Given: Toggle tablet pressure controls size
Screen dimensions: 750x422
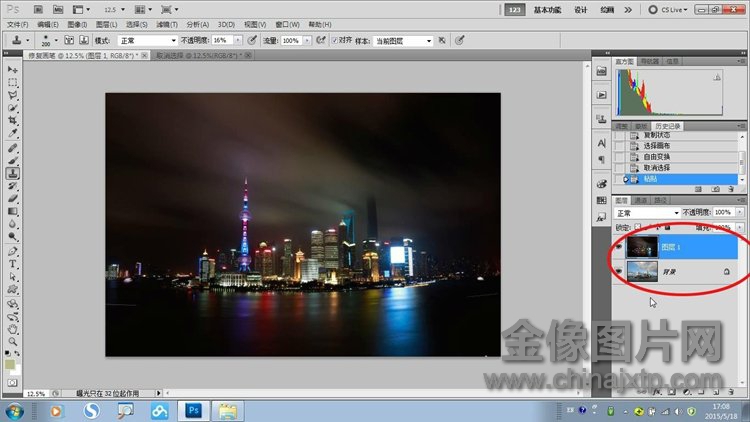Looking at the screenshot, I should point(460,41).
